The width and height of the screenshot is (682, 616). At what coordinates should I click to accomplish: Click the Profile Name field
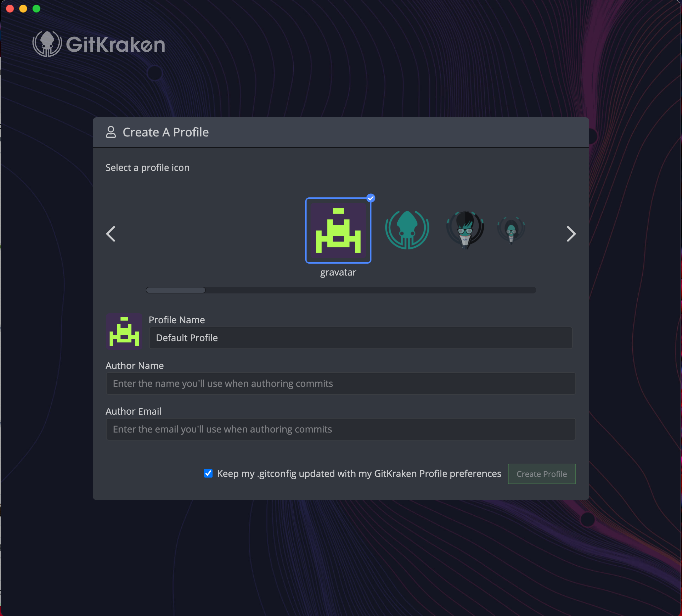pyautogui.click(x=361, y=338)
